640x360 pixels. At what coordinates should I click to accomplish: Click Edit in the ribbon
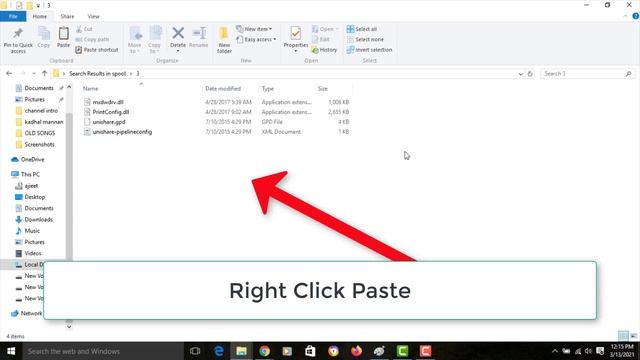click(321, 39)
